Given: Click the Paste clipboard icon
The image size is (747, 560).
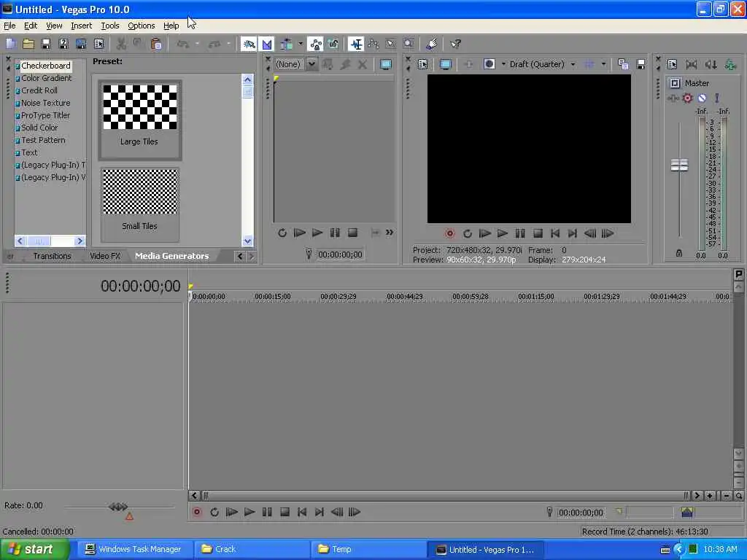Looking at the screenshot, I should pyautogui.click(x=156, y=44).
